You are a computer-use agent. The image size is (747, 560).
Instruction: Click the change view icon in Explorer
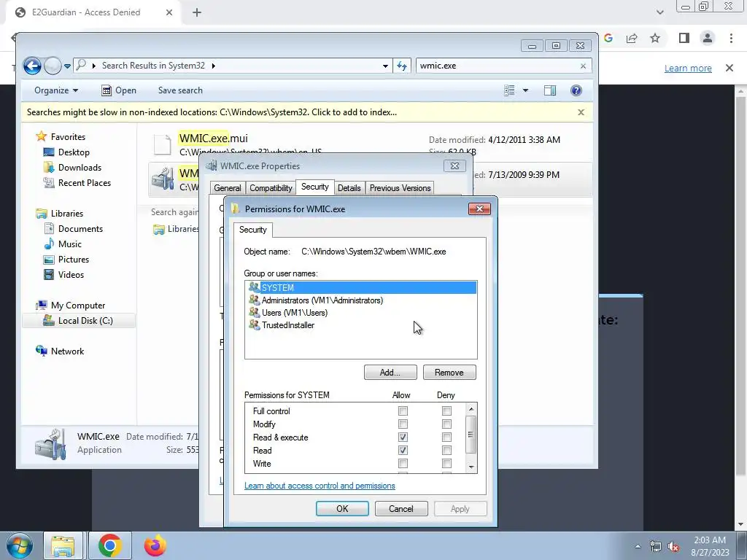509,90
